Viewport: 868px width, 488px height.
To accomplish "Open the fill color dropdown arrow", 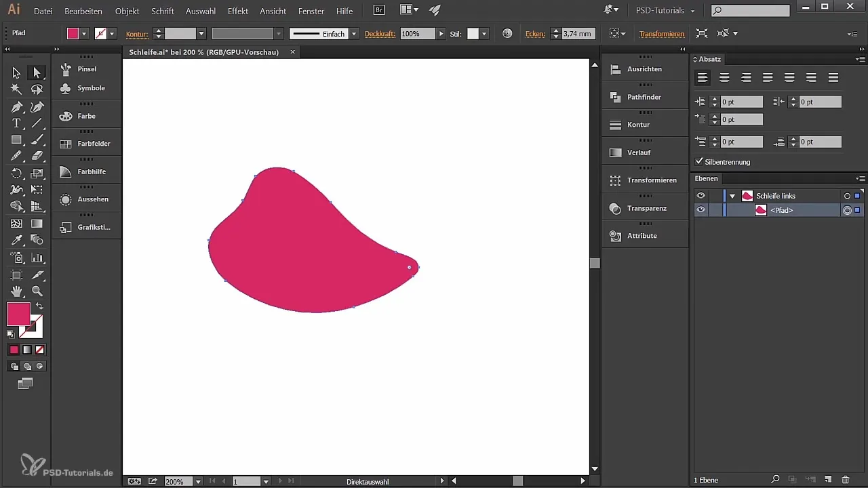I will (x=84, y=33).
